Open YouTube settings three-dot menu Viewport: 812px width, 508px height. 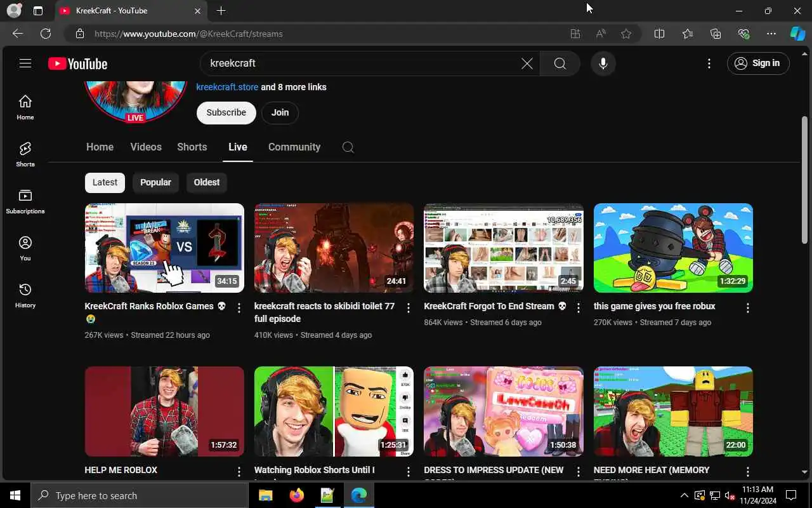coord(709,63)
